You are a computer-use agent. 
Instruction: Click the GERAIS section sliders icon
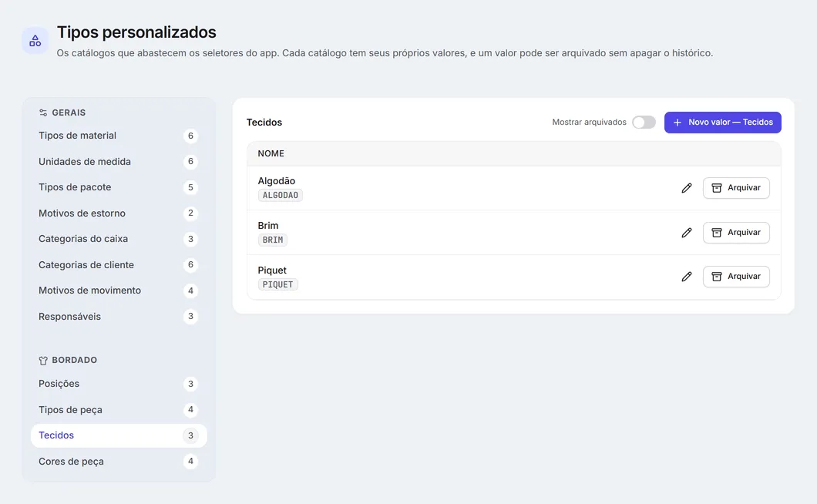[43, 113]
